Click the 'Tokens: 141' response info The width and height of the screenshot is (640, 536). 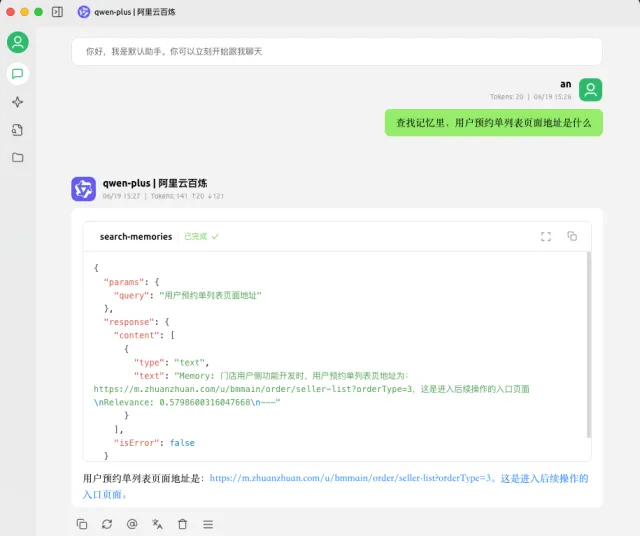(x=169, y=196)
